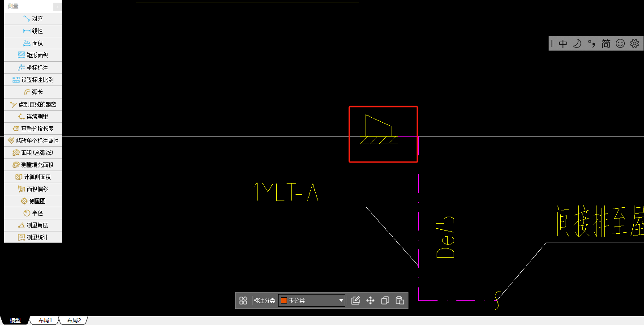Click 查看分段长度 to view segment lengths
The height and width of the screenshot is (325, 644).
pos(33,128)
